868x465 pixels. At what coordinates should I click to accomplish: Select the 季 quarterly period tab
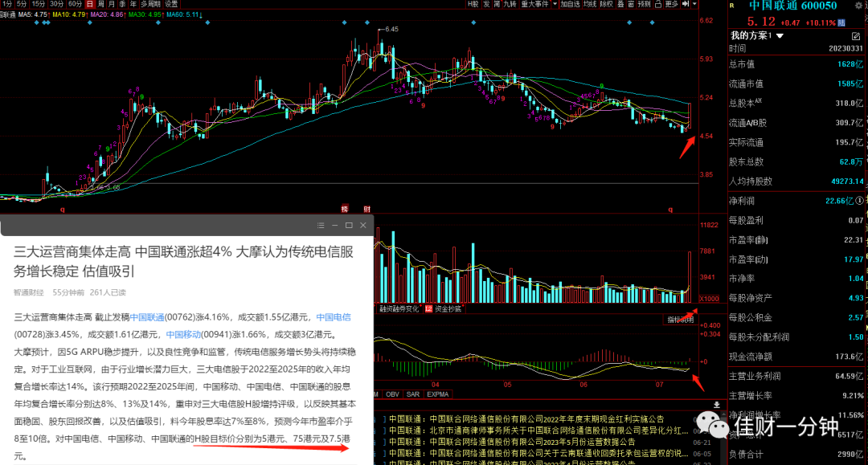122,4
